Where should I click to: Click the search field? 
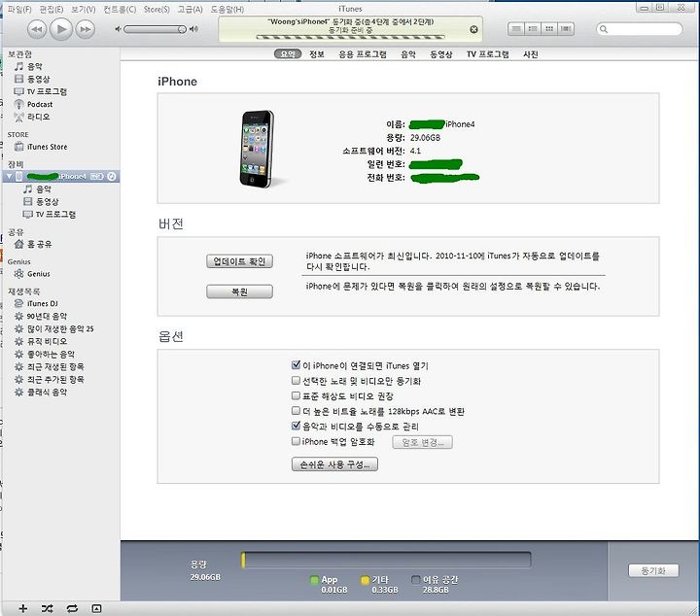click(640, 29)
